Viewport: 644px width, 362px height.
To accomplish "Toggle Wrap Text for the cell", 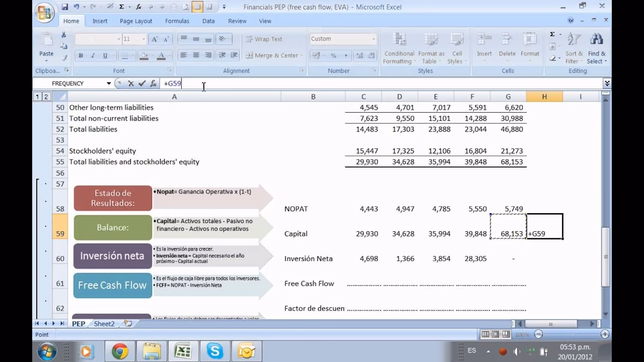I will [x=264, y=39].
